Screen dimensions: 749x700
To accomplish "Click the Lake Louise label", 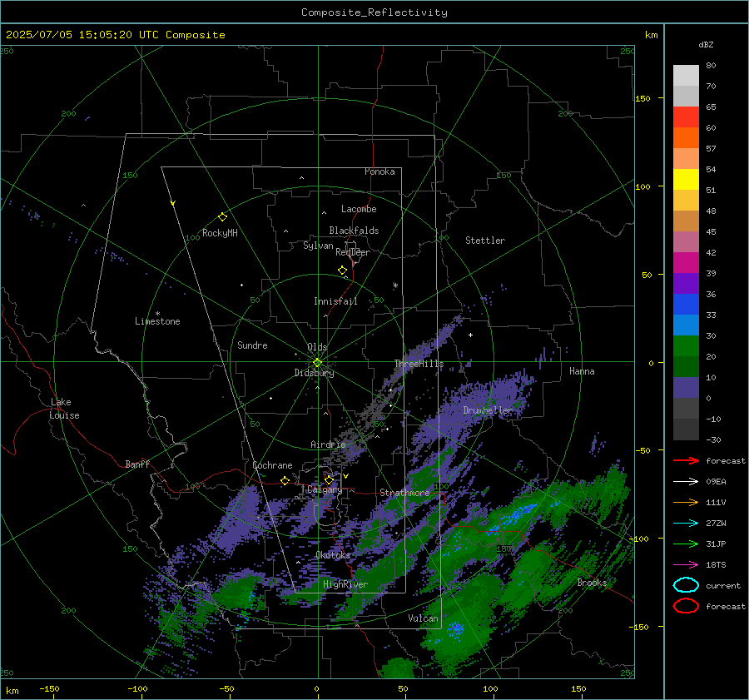I will 64,409.
